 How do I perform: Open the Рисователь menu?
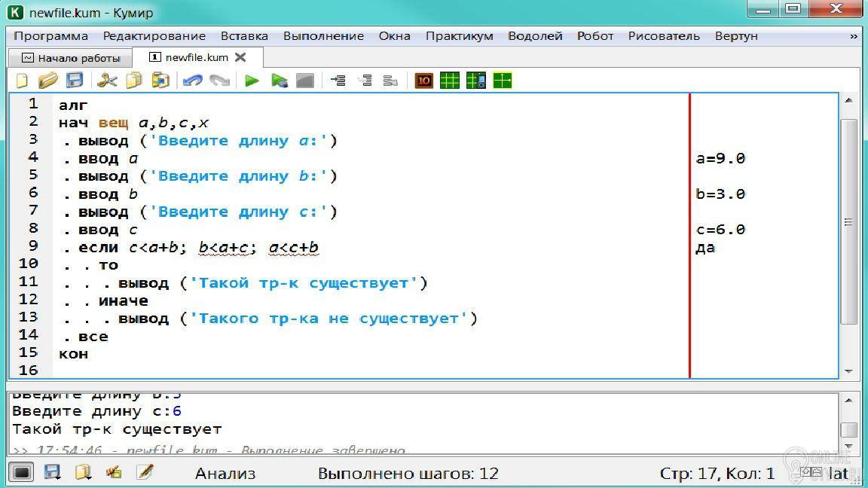pos(665,36)
